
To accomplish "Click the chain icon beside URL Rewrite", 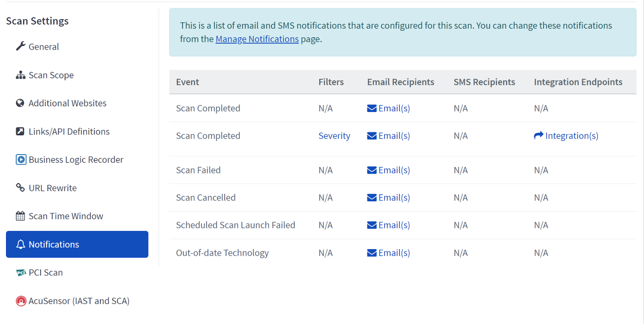I will [20, 188].
